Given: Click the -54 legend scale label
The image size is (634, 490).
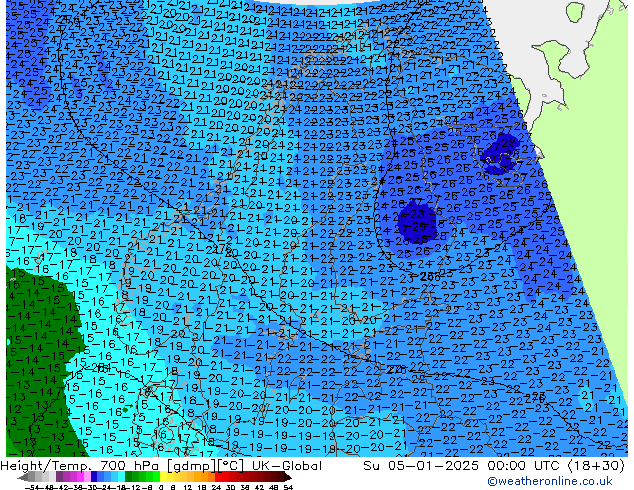Looking at the screenshot, I should tap(32, 488).
